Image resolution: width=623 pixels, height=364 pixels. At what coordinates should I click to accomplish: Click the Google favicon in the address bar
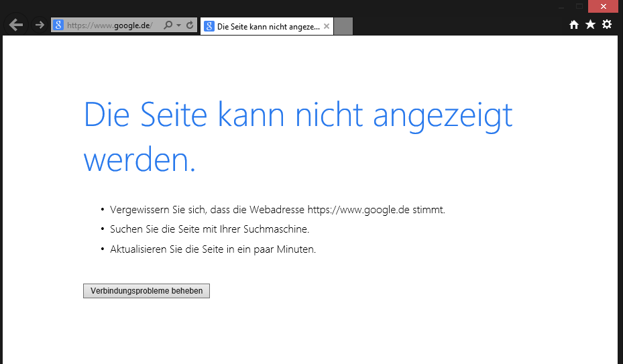[58, 25]
